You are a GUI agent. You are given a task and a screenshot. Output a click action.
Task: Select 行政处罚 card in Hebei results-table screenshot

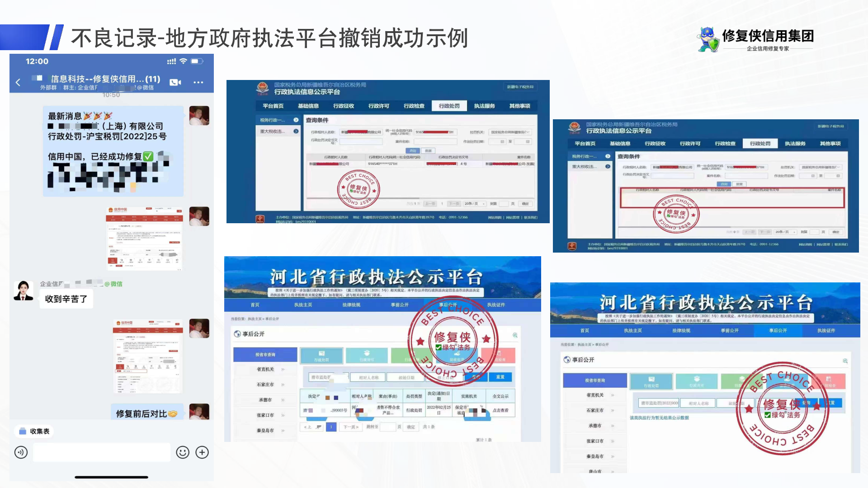pos(321,356)
